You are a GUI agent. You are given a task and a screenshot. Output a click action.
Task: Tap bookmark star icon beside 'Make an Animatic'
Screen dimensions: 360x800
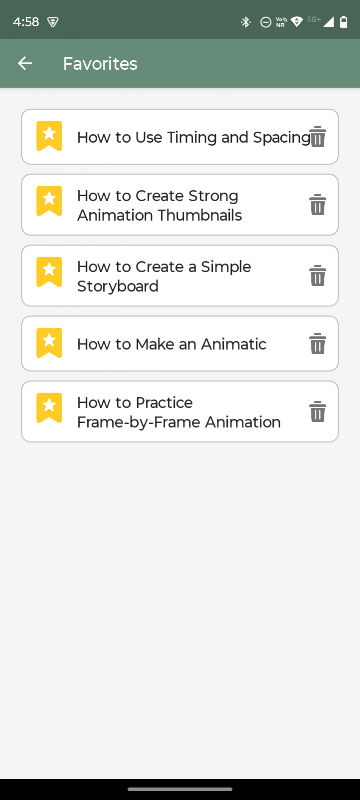point(49,343)
